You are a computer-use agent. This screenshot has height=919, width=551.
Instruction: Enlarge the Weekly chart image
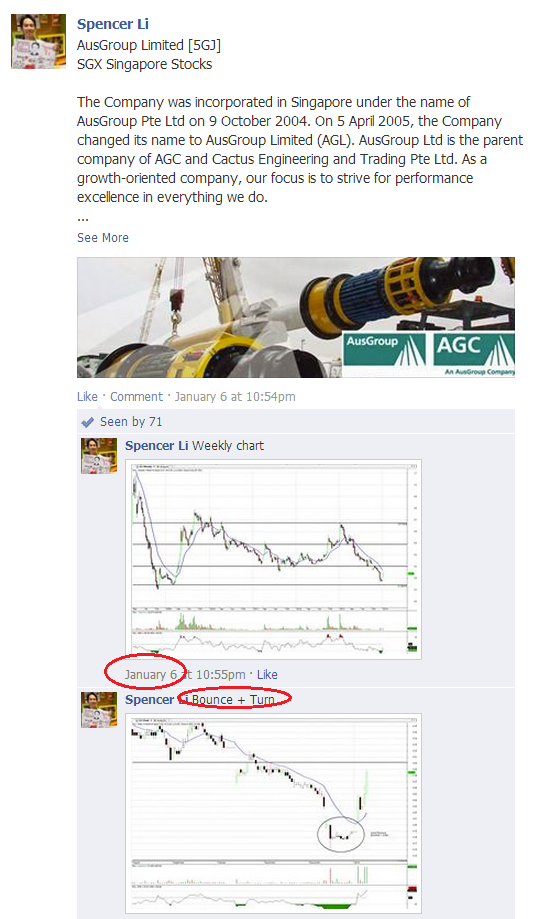pos(273,559)
